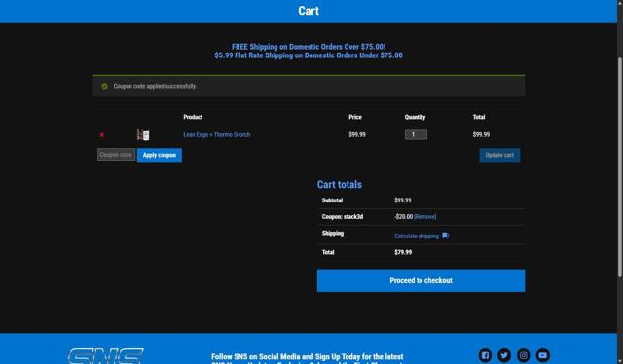The height and width of the screenshot is (364, 623).
Task: Click the quantity field showing 1
Action: (416, 135)
